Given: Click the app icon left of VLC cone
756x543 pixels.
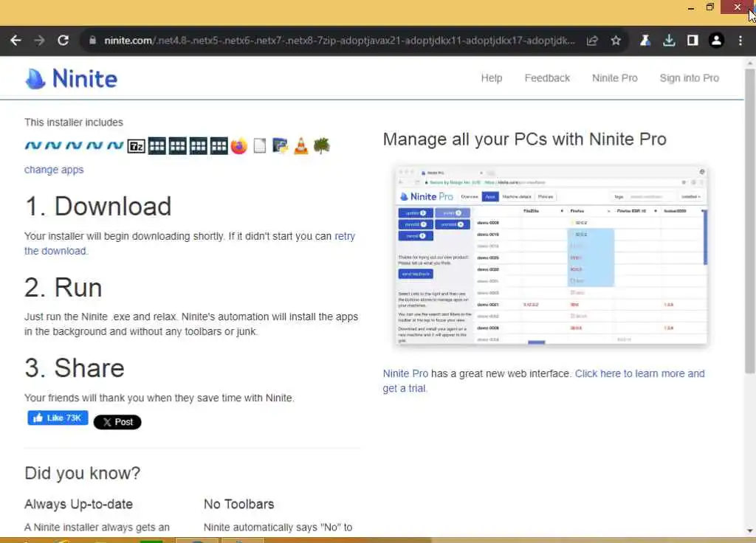Looking at the screenshot, I should coord(280,146).
